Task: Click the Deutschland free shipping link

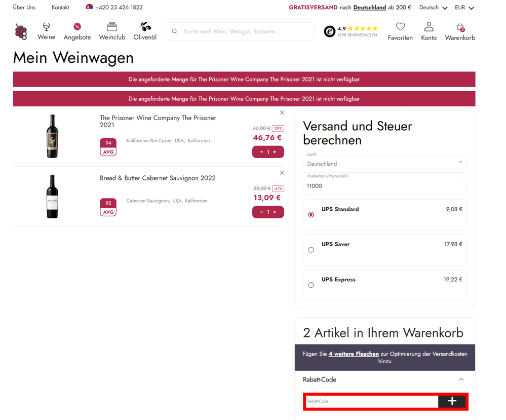Action: tap(369, 7)
